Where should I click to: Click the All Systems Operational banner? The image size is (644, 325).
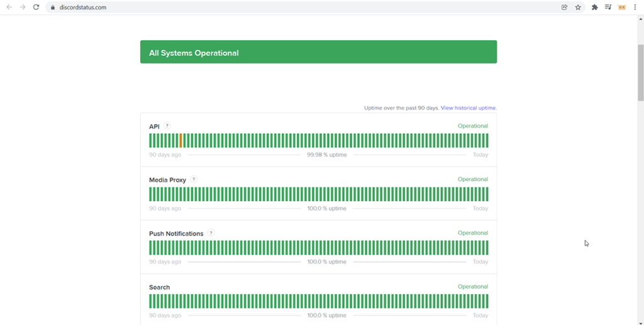[x=318, y=52]
